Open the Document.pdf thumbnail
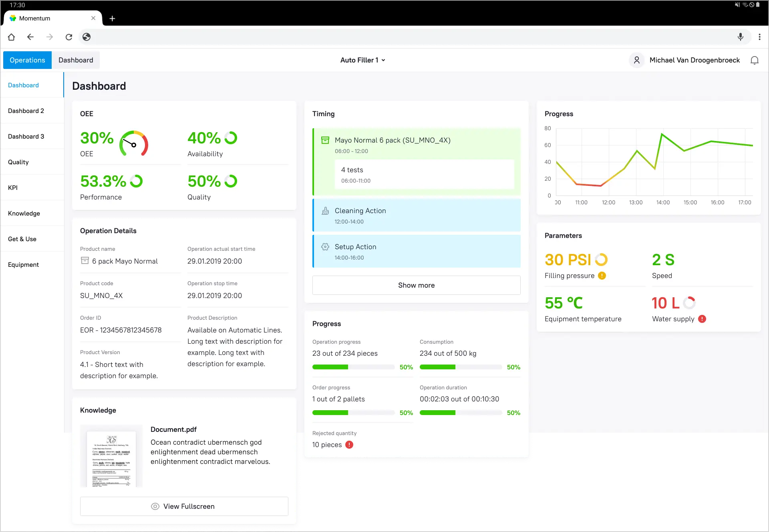 [111, 456]
